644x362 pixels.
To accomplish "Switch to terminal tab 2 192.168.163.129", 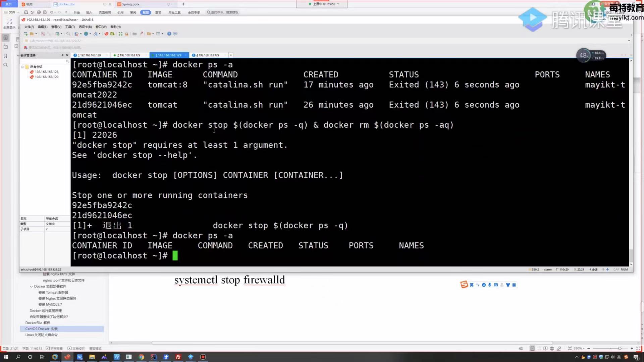I will (128, 55).
